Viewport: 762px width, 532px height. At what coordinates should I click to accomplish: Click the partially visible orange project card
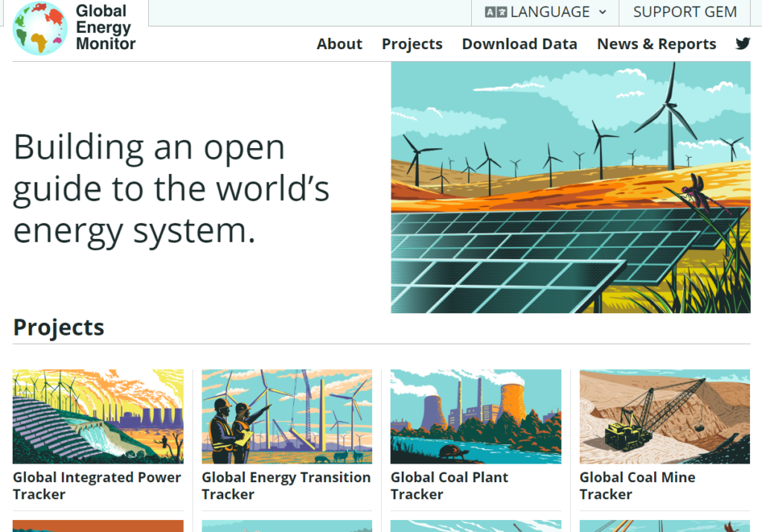pos(97,527)
